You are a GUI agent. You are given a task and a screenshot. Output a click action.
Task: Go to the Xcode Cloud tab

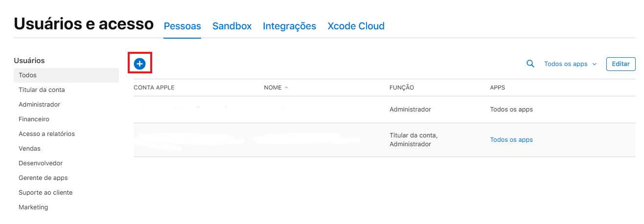click(x=356, y=26)
